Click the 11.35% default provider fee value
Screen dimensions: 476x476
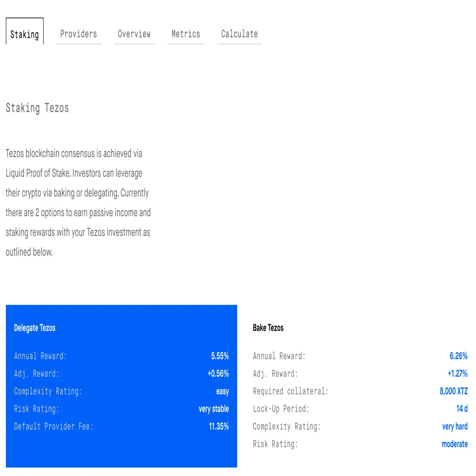click(x=219, y=426)
